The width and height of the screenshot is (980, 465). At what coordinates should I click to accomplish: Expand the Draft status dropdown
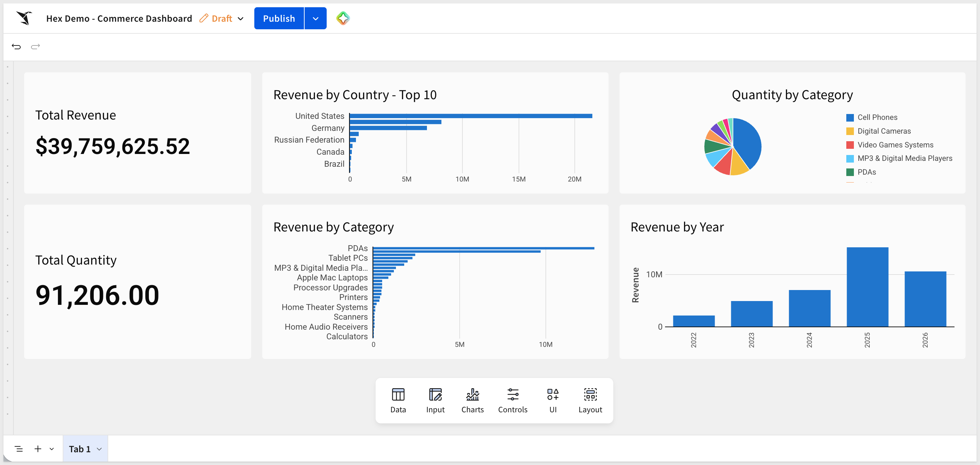(241, 19)
